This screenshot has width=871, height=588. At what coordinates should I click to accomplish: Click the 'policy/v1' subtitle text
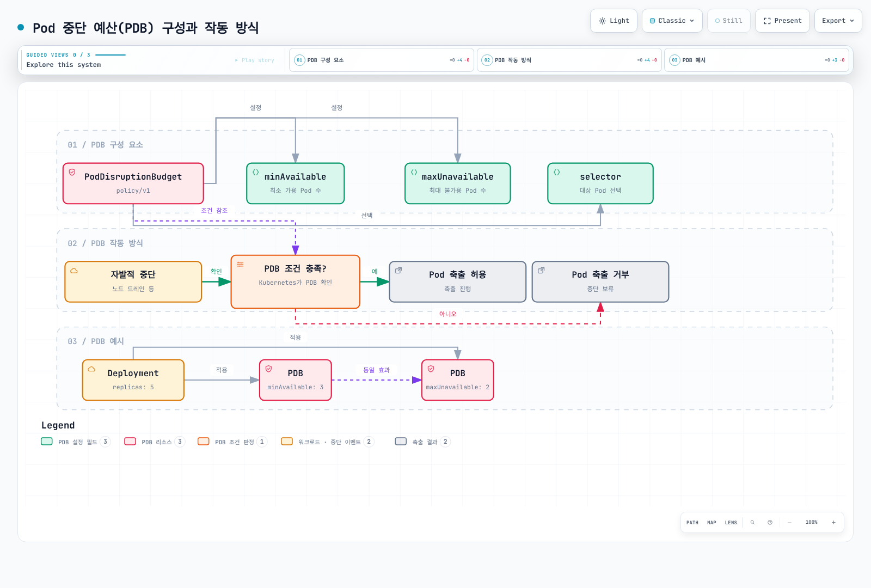pyautogui.click(x=133, y=191)
